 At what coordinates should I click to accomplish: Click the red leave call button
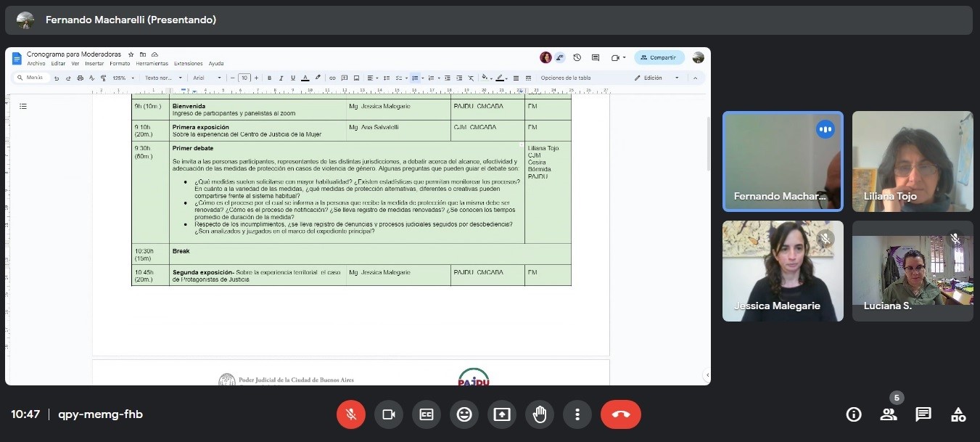tap(620, 414)
